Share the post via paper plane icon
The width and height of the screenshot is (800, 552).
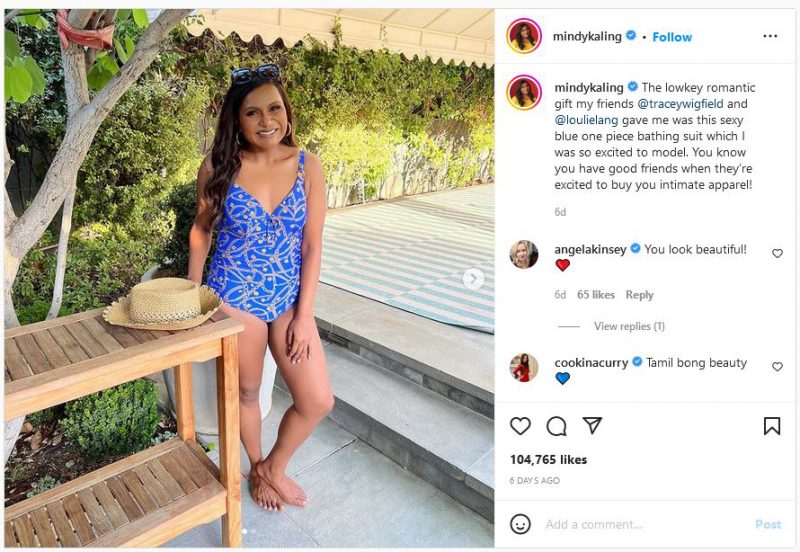point(592,426)
